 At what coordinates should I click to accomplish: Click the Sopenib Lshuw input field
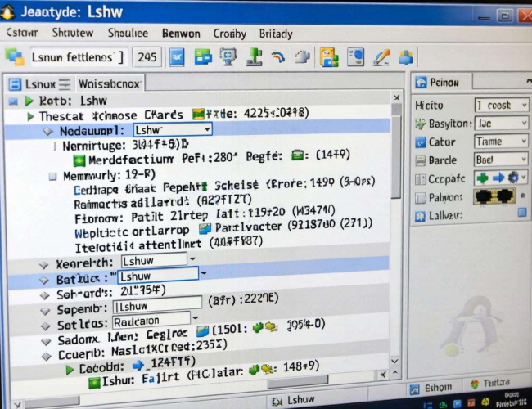(x=157, y=306)
